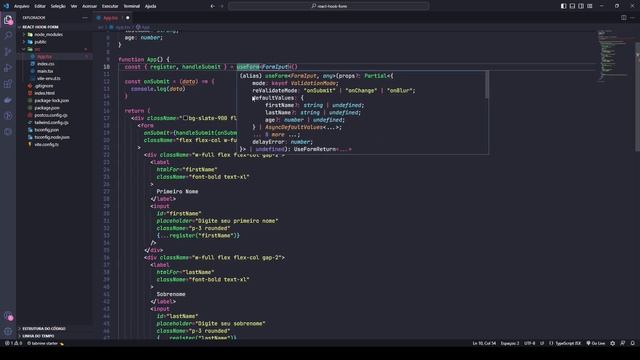Toggle the primary sidebar layout button
Viewport: 640px width, 360px height.
click(x=564, y=6)
